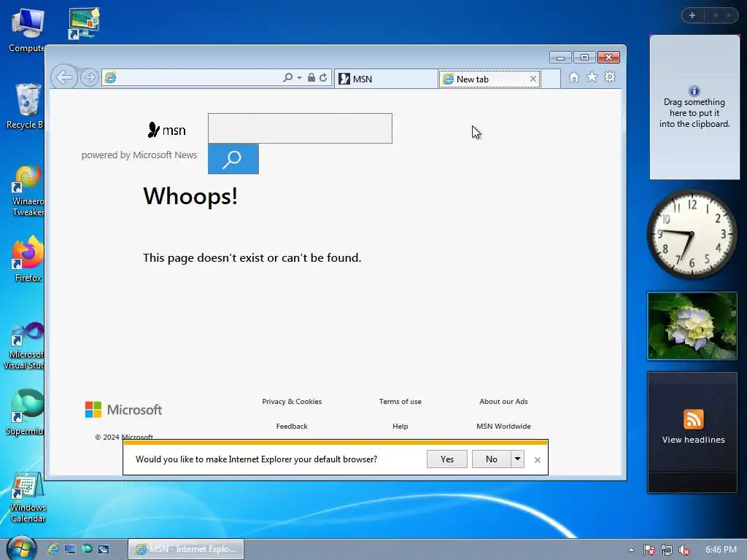Click the Show desktop quick launch icon
The width and height of the screenshot is (747, 560).
[x=70, y=549]
